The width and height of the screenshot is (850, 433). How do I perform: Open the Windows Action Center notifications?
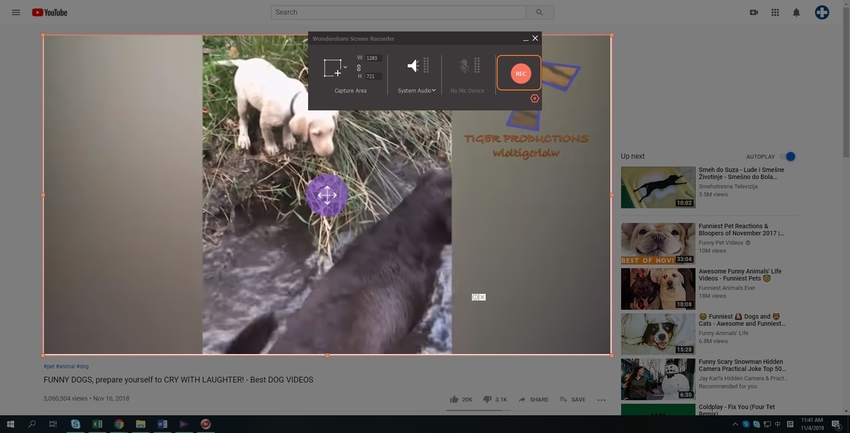[838, 424]
